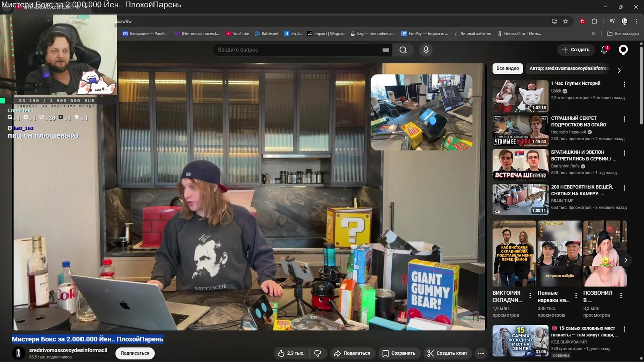Open the media control playlist icon in Chrome
The image size is (644, 362).
point(612,21)
